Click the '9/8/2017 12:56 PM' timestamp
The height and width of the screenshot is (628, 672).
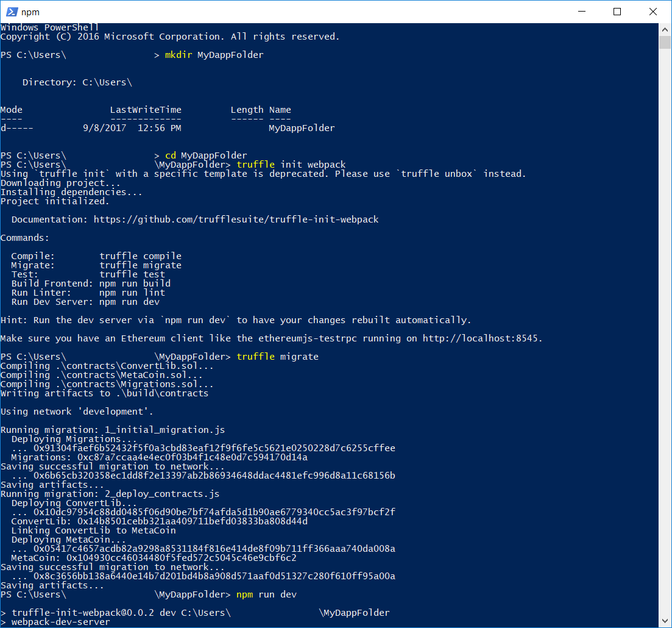(132, 128)
